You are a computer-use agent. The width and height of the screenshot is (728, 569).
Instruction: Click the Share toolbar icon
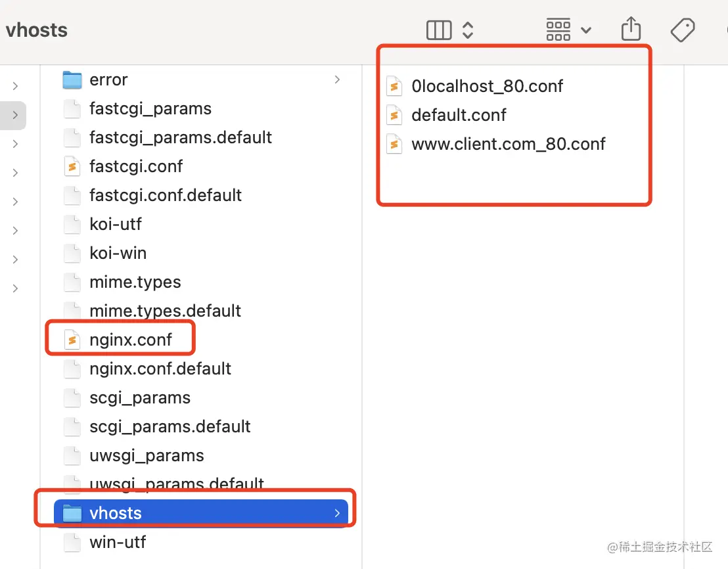click(x=631, y=29)
